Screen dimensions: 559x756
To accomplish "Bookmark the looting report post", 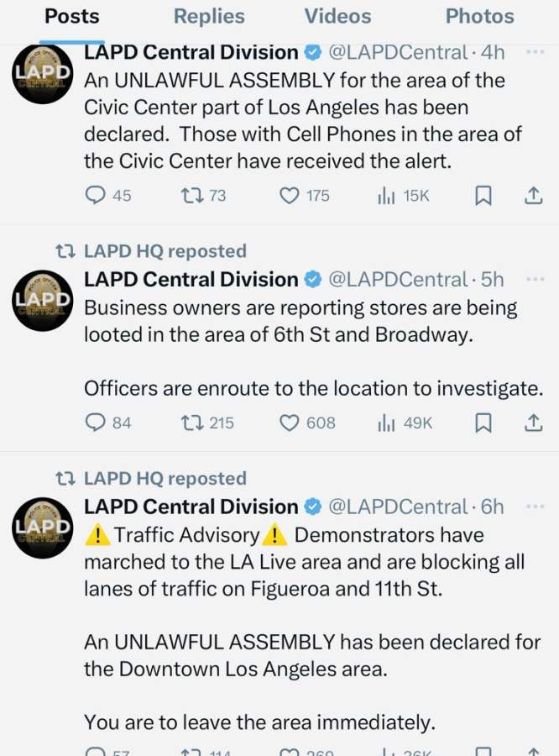I will click(483, 423).
